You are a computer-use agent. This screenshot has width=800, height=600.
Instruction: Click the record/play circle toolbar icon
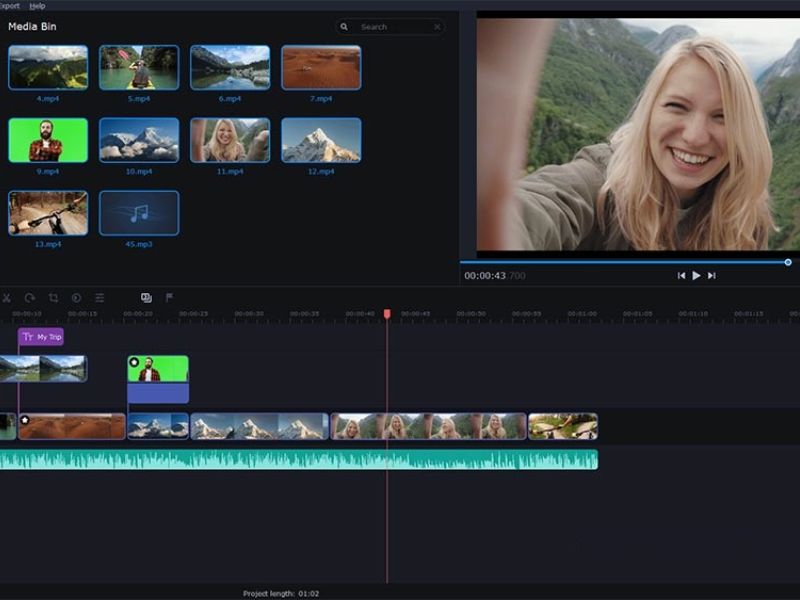[76, 298]
